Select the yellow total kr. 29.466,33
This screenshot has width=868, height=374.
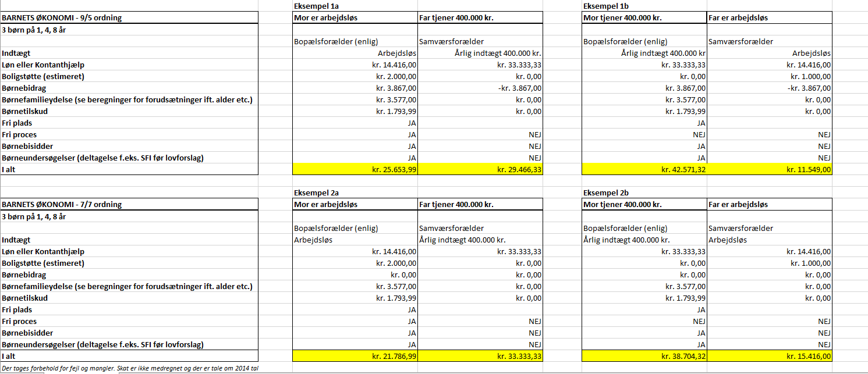coord(480,169)
